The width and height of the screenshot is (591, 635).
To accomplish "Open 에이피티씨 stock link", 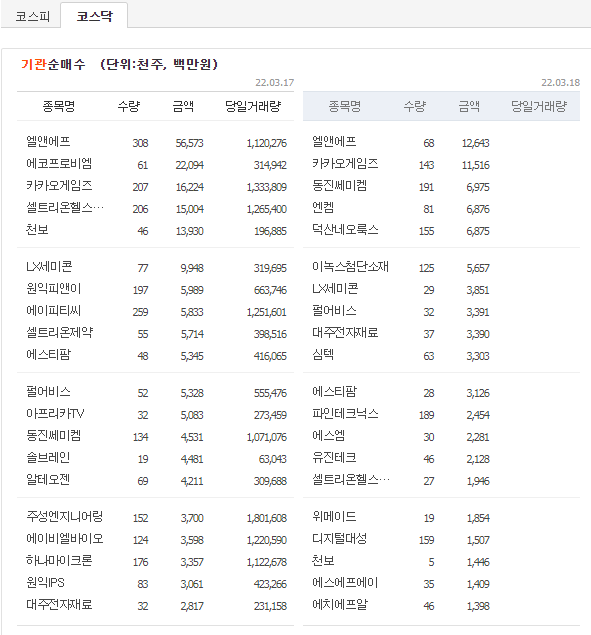I will click(53, 310).
